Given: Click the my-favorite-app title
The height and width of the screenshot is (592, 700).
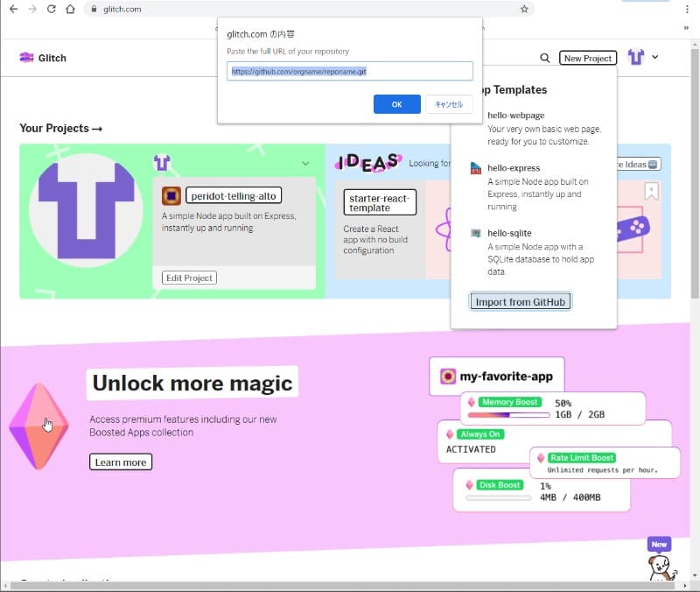Looking at the screenshot, I should [507, 377].
